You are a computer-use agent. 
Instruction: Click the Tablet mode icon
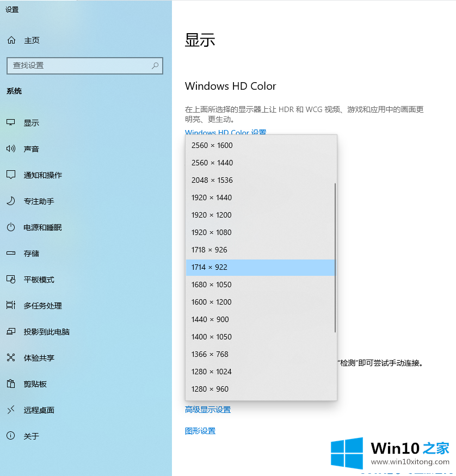[x=11, y=279]
